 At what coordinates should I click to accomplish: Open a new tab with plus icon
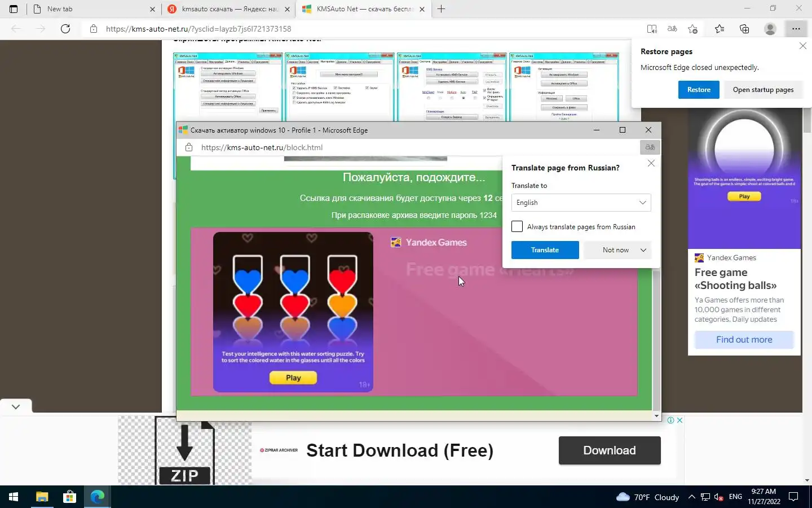tap(441, 9)
